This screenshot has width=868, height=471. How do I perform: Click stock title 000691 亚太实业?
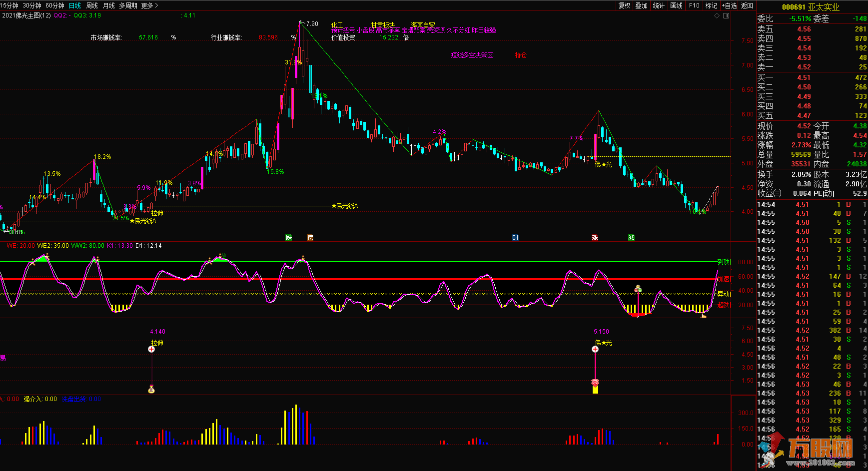[x=811, y=7]
